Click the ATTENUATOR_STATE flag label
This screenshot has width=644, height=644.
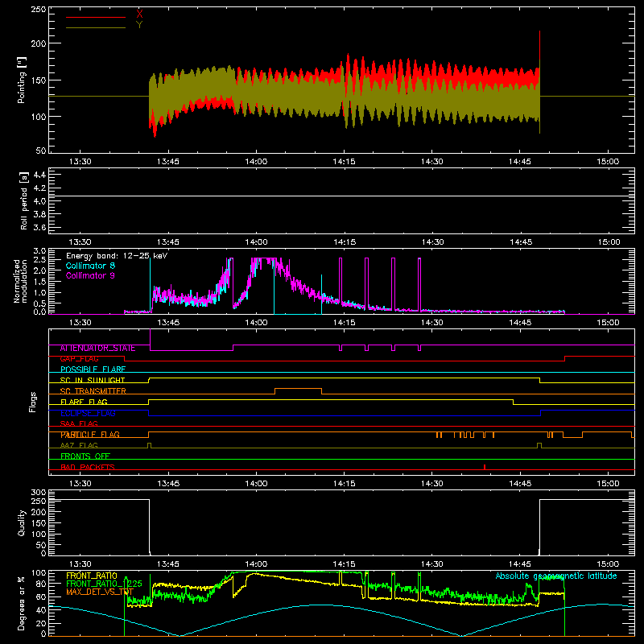[x=97, y=349]
